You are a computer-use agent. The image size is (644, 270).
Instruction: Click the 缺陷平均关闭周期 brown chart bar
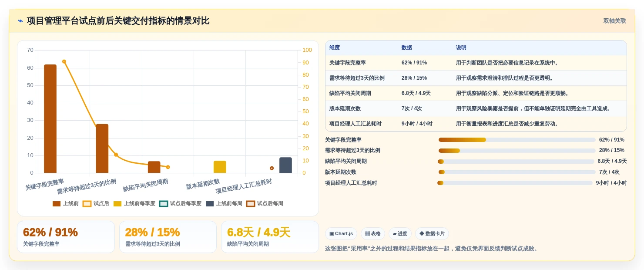[154, 167]
